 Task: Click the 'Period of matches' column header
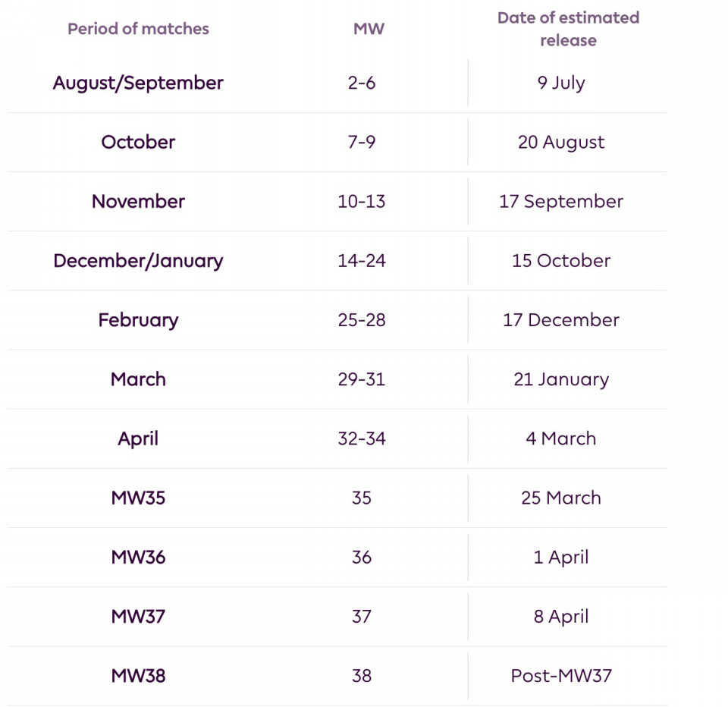pyautogui.click(x=138, y=29)
